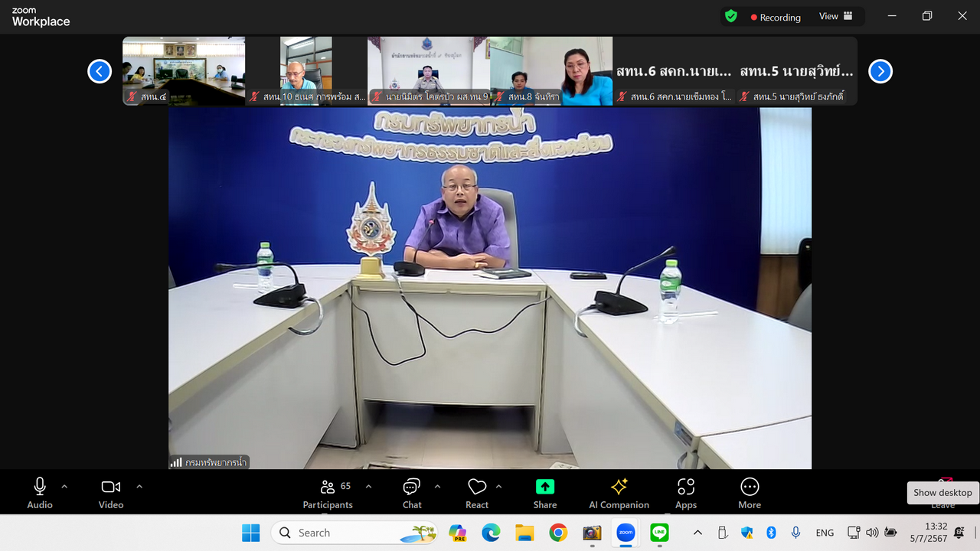This screenshot has width=980, height=551.
Task: Click the microphone-in-use tray icon
Action: 796,533
